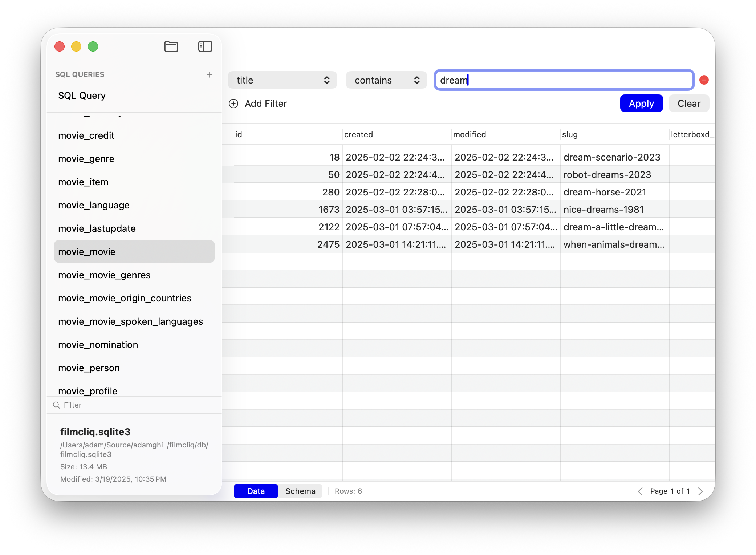Sort by the slug column header
Image resolution: width=756 pixels, height=555 pixels.
(570, 135)
